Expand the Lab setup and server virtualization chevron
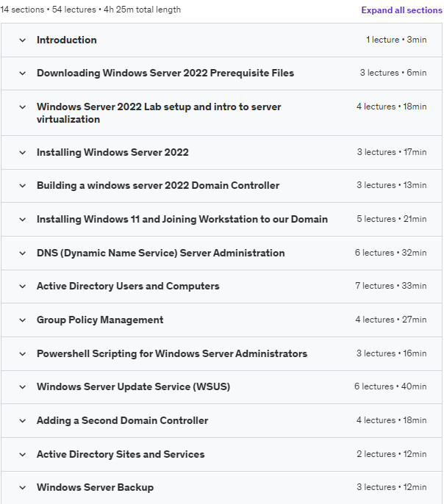 [x=23, y=107]
